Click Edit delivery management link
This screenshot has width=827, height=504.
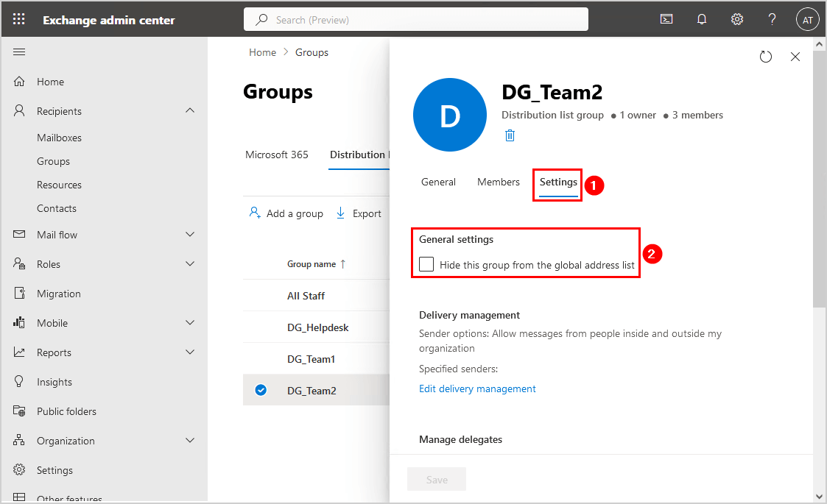(x=477, y=389)
